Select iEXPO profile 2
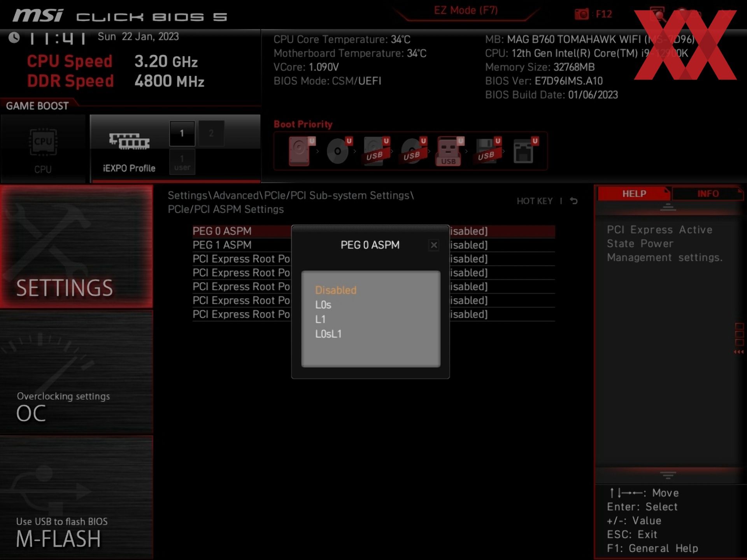Screen dimensions: 747x560 coord(211,133)
